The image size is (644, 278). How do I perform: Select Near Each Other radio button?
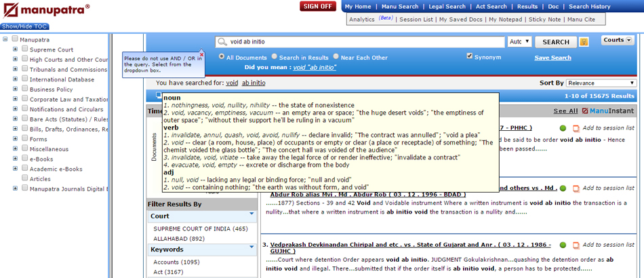click(336, 56)
